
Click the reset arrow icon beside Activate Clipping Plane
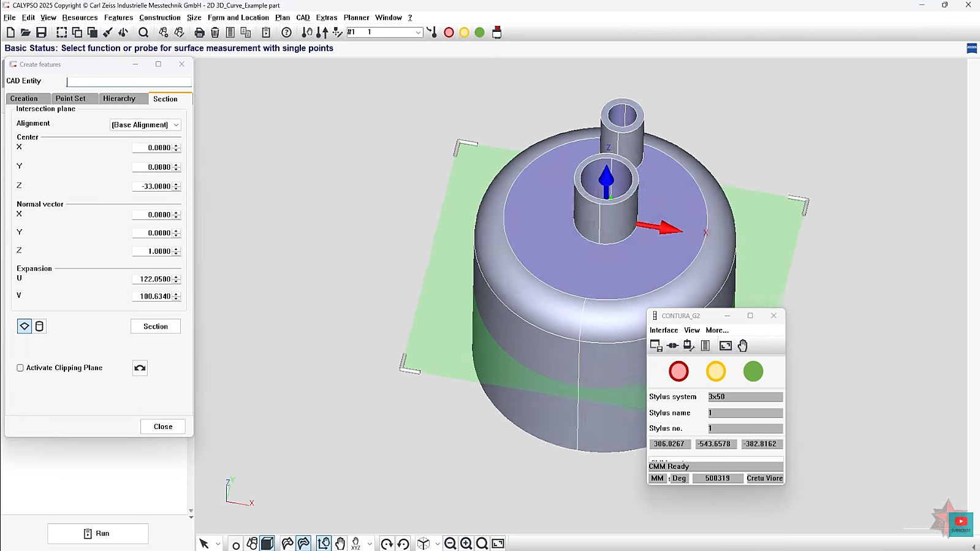(x=140, y=368)
